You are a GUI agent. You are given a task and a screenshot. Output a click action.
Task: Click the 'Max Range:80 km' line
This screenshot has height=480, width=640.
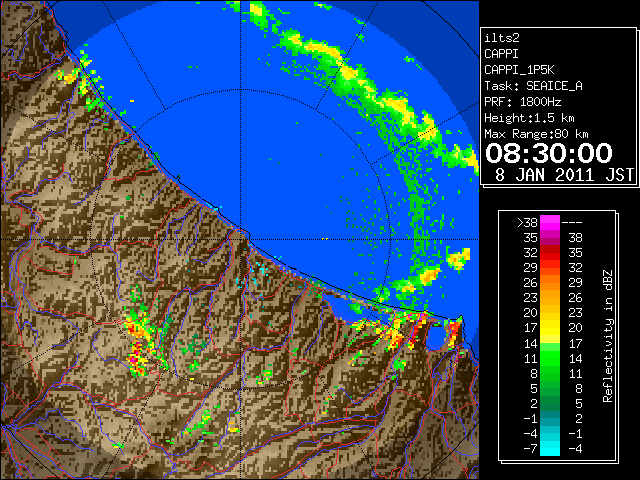pyautogui.click(x=536, y=134)
